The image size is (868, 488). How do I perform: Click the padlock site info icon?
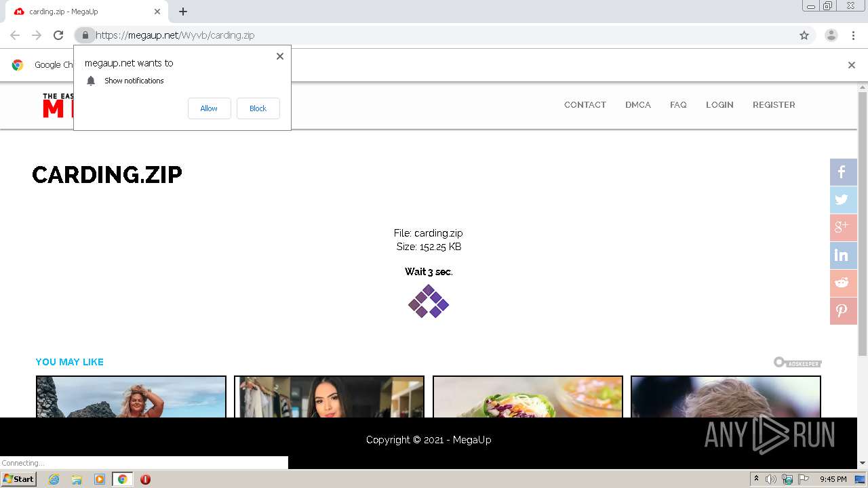[x=85, y=35]
